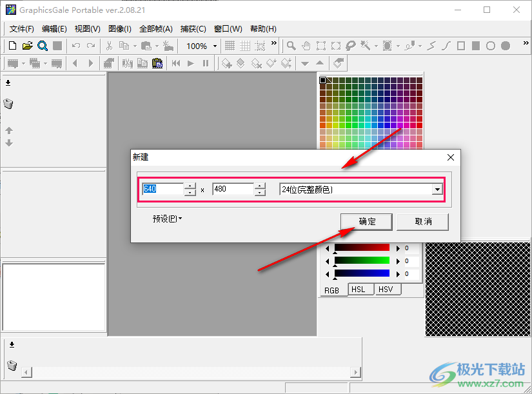
Task: Move layer up with triangle icon
Action: pyautogui.click(x=320, y=63)
